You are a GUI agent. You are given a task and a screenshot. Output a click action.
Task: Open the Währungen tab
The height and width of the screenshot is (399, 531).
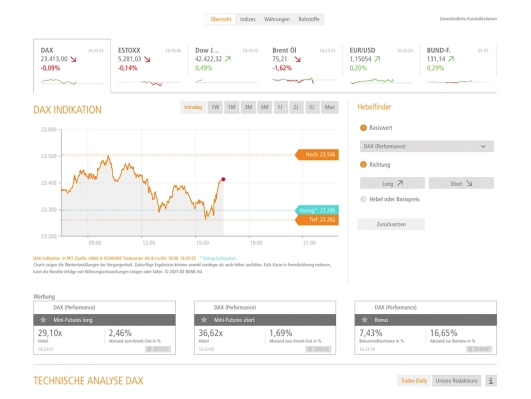277,19
